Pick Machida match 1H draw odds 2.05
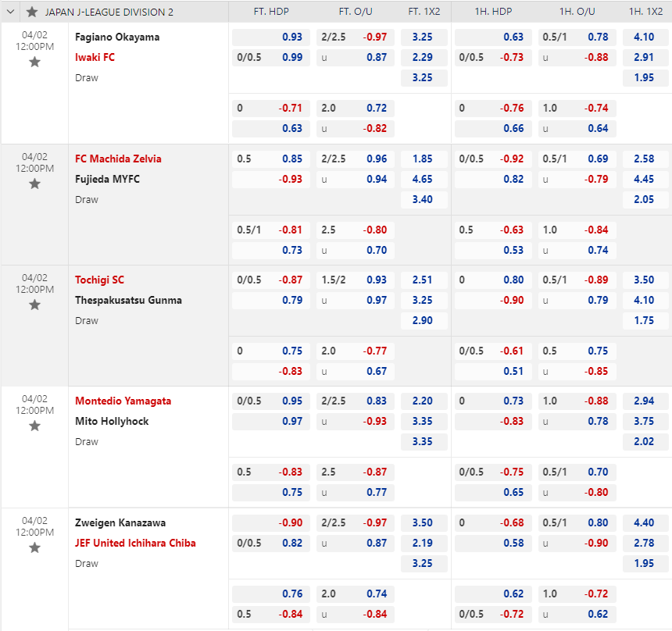This screenshot has width=672, height=631. tap(645, 200)
